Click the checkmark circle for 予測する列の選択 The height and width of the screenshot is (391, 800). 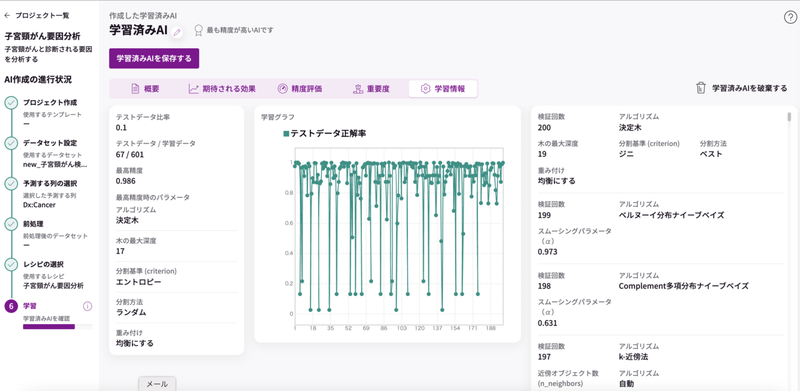click(11, 184)
